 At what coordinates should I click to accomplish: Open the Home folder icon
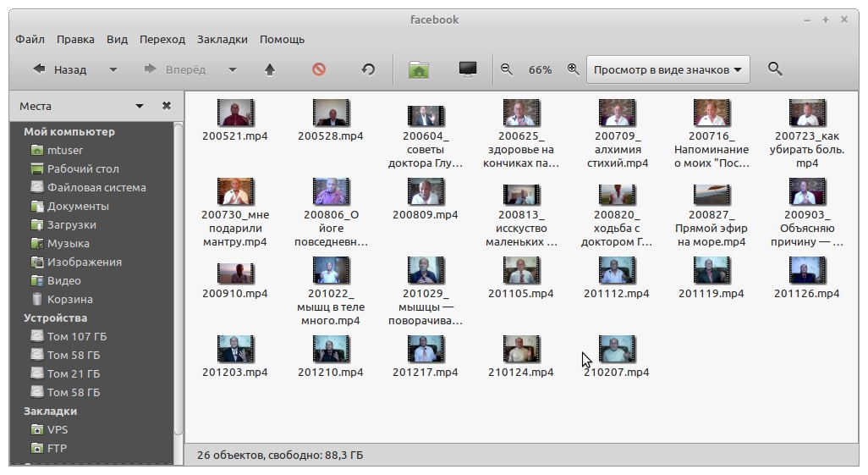[419, 69]
